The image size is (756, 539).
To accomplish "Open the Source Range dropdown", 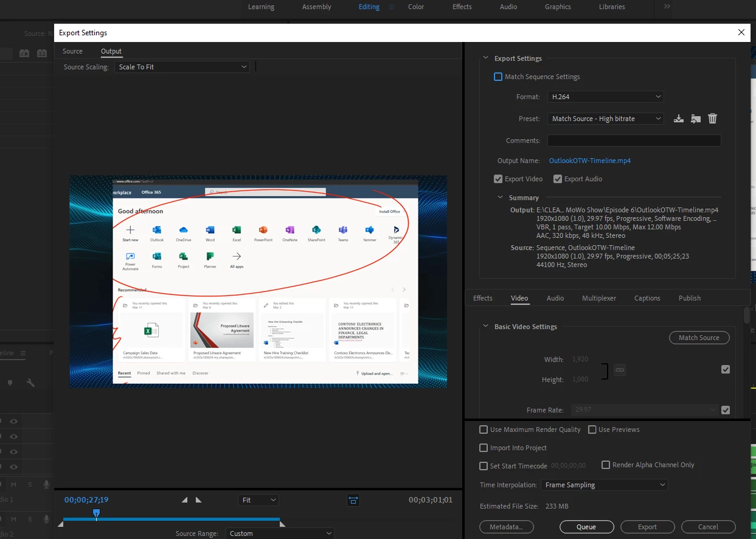I will click(280, 534).
